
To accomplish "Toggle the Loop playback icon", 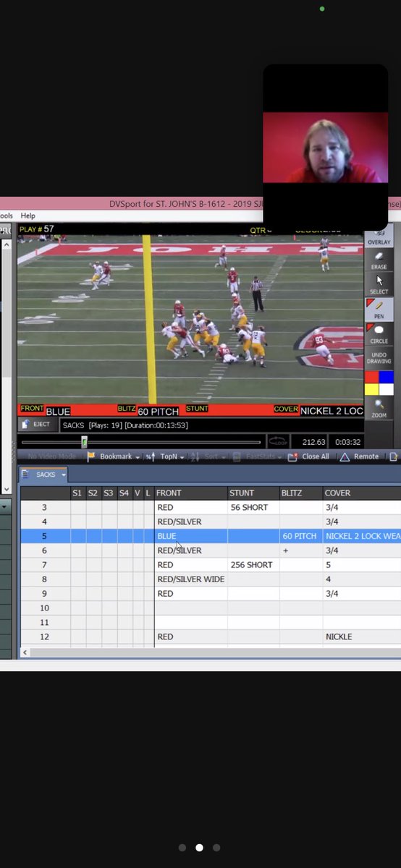I will click(278, 441).
